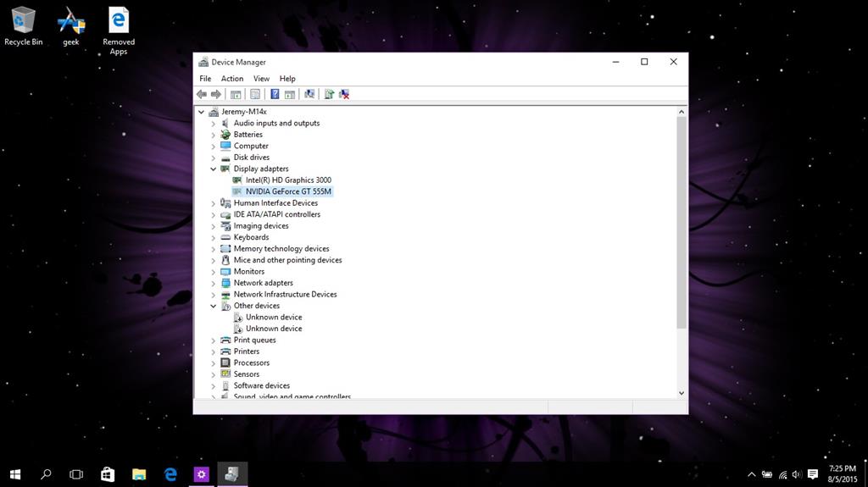The image size is (868, 487).
Task: Click the scrollbar down arrow
Action: point(682,393)
